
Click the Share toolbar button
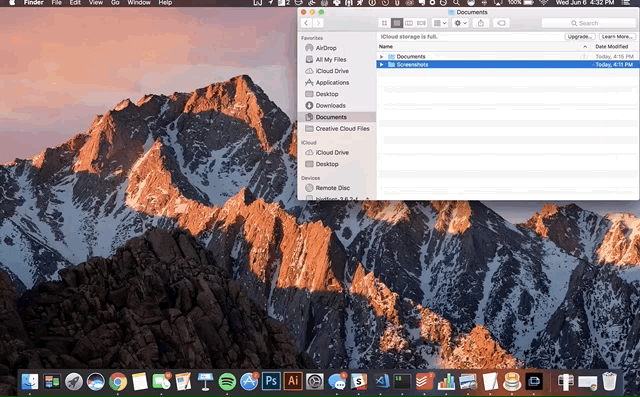click(x=481, y=23)
